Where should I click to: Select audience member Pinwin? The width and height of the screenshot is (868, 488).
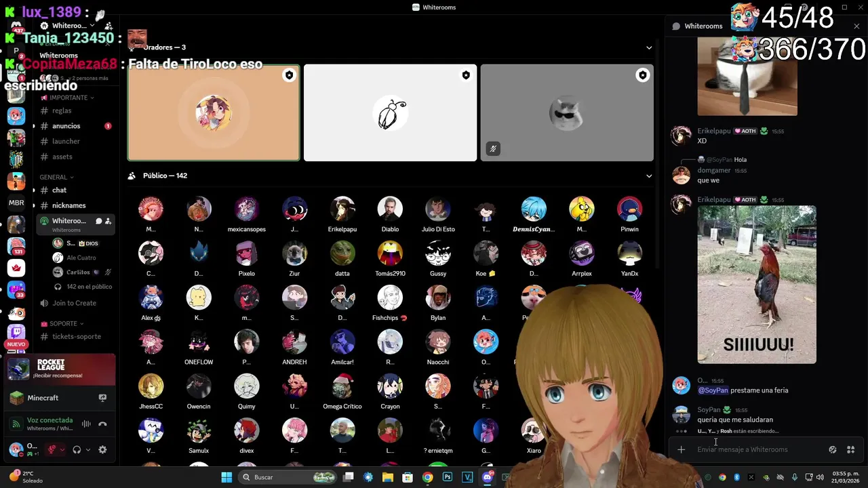pyautogui.click(x=629, y=214)
